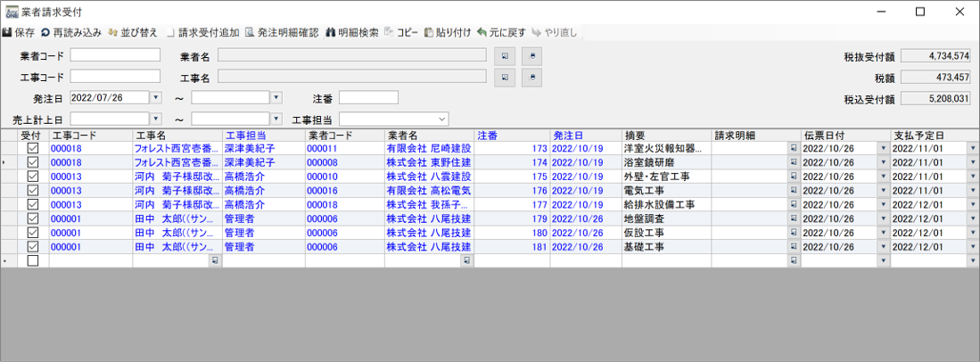The height and width of the screenshot is (362, 980).
Task: Reload data with 再読み込み
Action: point(70,32)
